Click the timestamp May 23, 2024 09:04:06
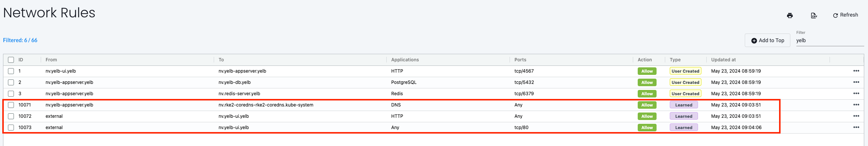 [736, 127]
